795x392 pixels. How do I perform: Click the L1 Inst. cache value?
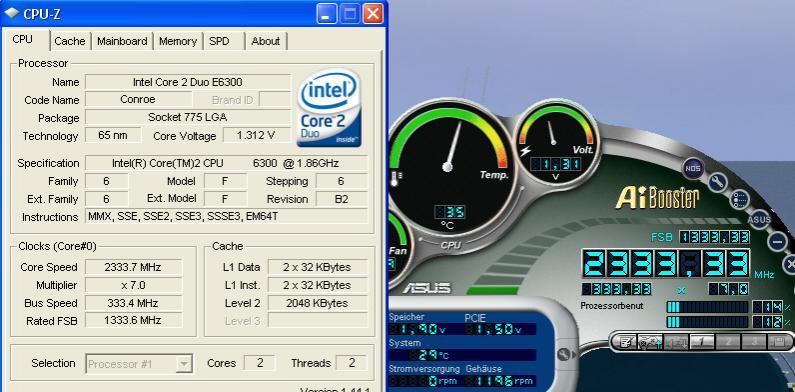[x=317, y=285]
